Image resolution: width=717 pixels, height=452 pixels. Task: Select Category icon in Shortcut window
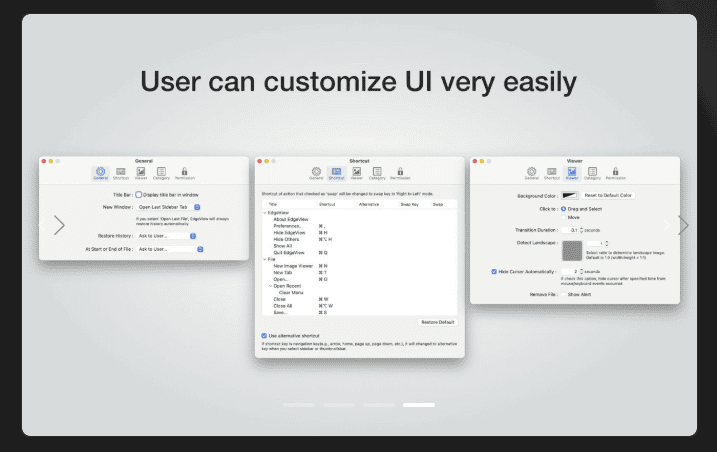[377, 173]
